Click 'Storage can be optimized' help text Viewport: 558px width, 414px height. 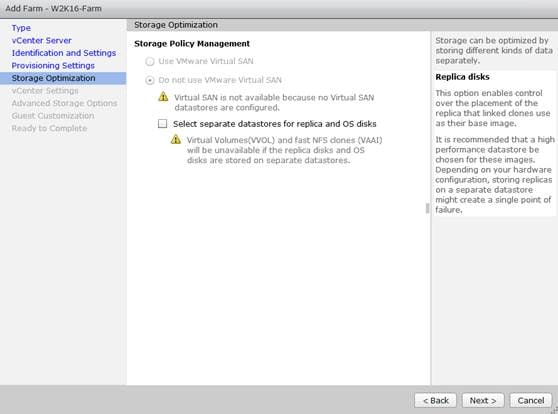point(494,51)
